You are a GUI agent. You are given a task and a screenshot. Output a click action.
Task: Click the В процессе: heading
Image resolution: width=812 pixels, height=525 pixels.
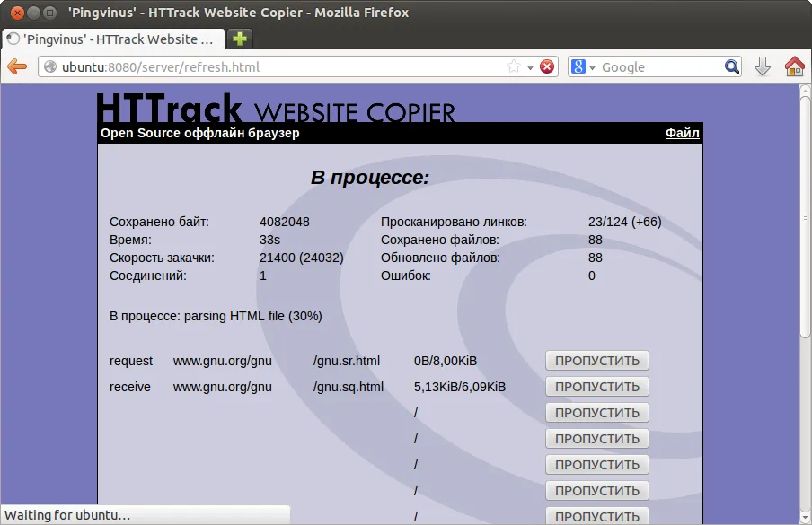point(370,178)
